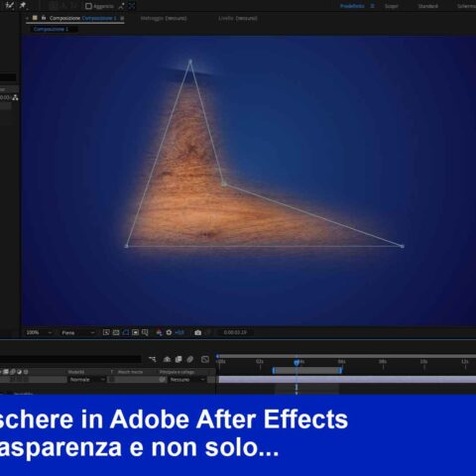476x476 pixels.
Task: Click motion blur column switch icon
Action: pos(13,372)
